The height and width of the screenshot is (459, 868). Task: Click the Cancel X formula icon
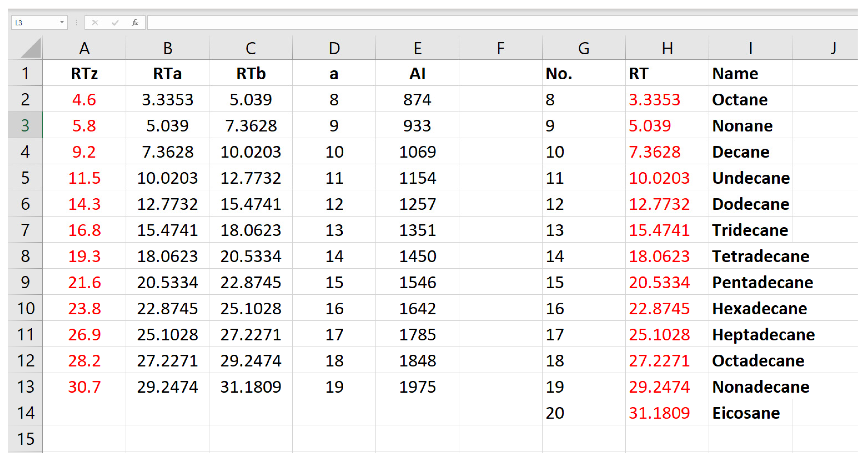[x=95, y=23]
